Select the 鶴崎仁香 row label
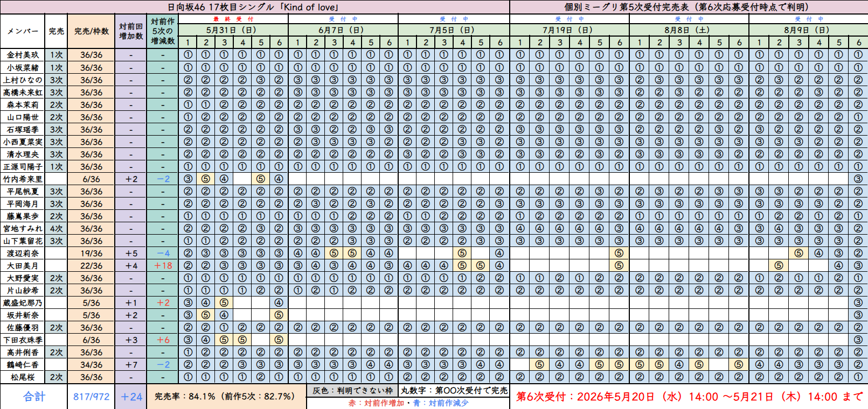868x409 pixels. (23, 364)
